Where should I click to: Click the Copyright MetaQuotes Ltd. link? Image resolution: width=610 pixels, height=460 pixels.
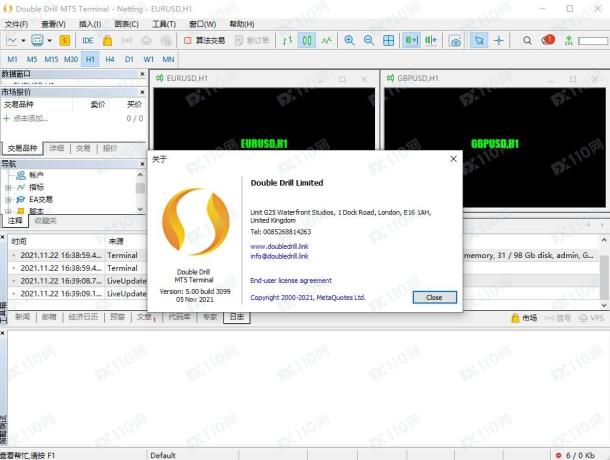(308, 297)
